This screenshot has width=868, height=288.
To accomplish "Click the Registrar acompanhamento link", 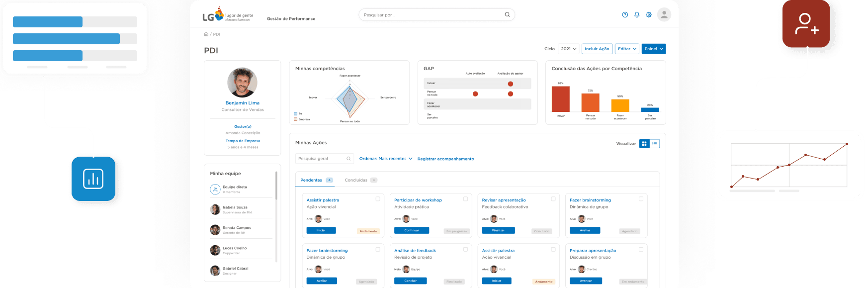I will (445, 159).
